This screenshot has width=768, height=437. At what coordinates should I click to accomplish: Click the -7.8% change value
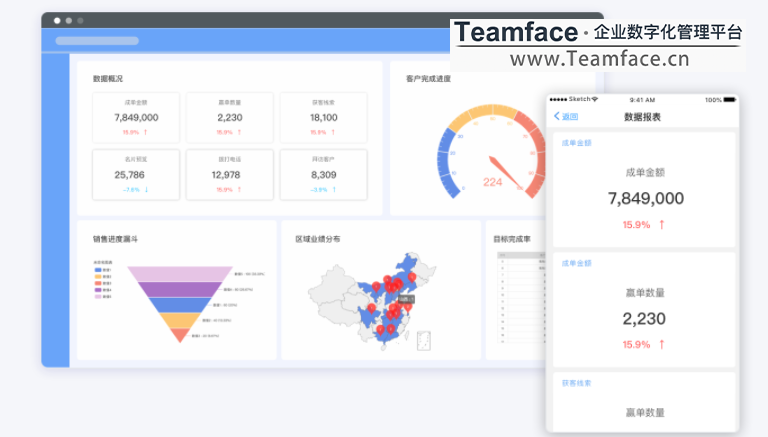pos(131,190)
